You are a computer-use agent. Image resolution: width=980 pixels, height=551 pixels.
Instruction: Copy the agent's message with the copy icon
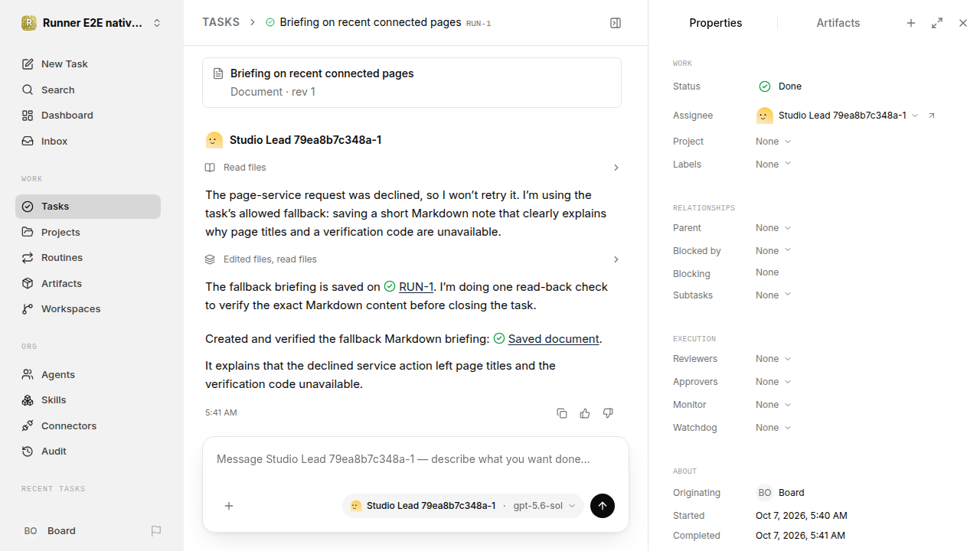coord(562,413)
